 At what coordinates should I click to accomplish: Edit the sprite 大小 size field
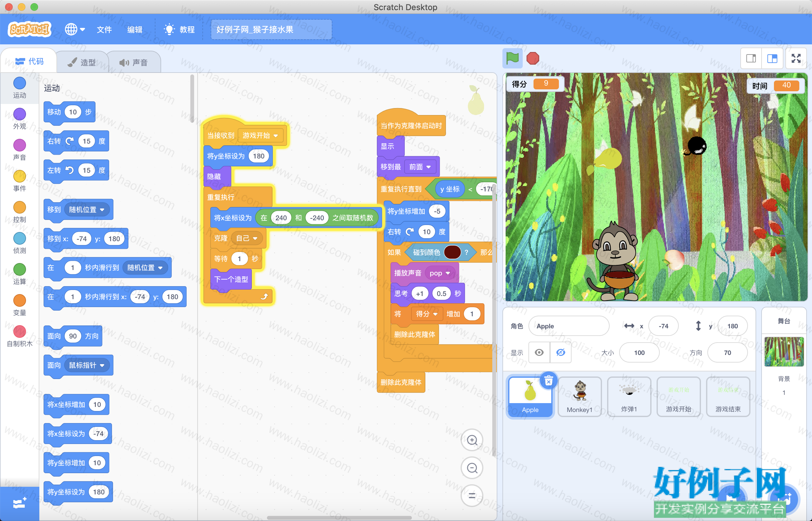(639, 352)
